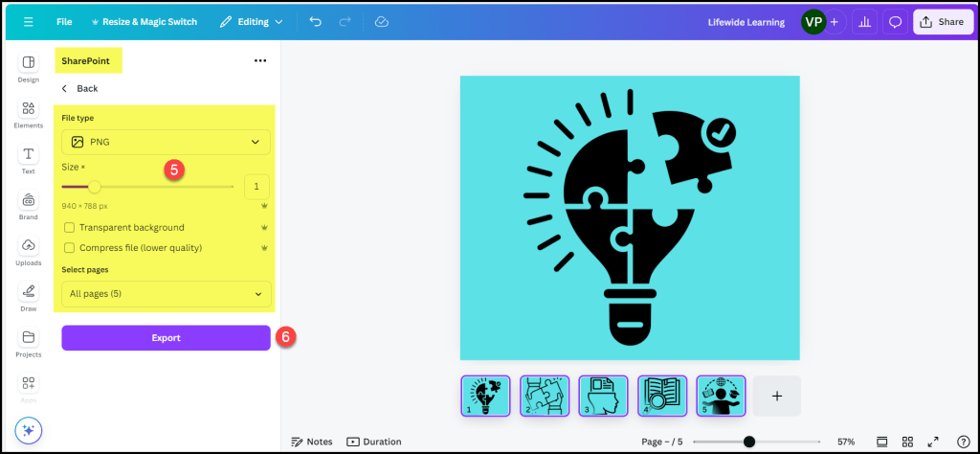Open the Uploads panel
The height and width of the screenshot is (454, 980).
point(28,250)
